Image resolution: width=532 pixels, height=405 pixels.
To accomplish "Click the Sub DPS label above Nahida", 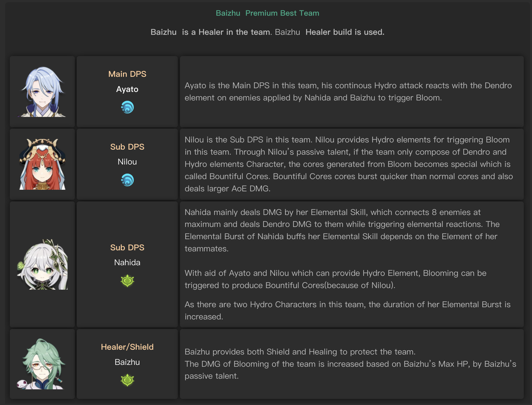I will pyautogui.click(x=127, y=248).
